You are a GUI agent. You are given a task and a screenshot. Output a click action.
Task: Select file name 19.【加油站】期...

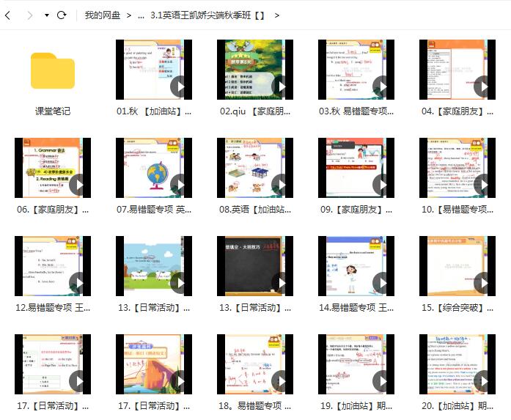click(356, 405)
